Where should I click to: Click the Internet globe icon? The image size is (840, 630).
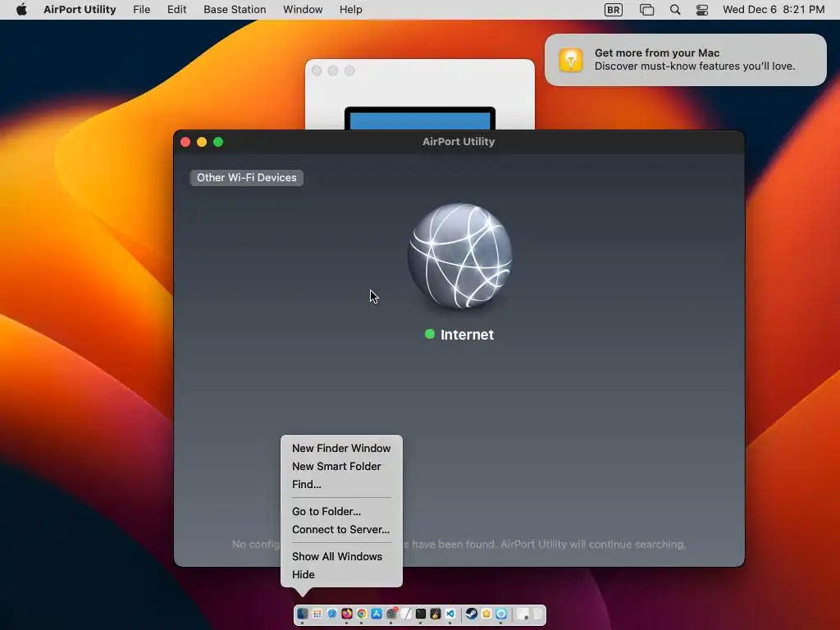(459, 256)
